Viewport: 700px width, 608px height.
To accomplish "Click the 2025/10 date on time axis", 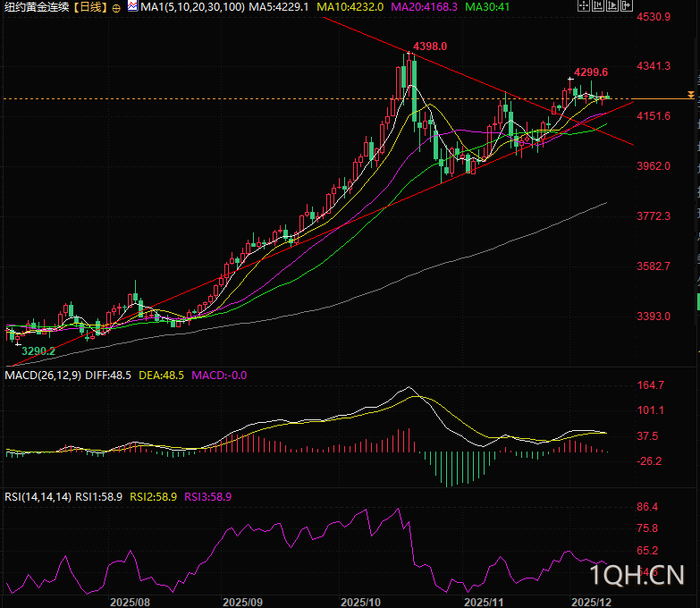I will click(362, 602).
